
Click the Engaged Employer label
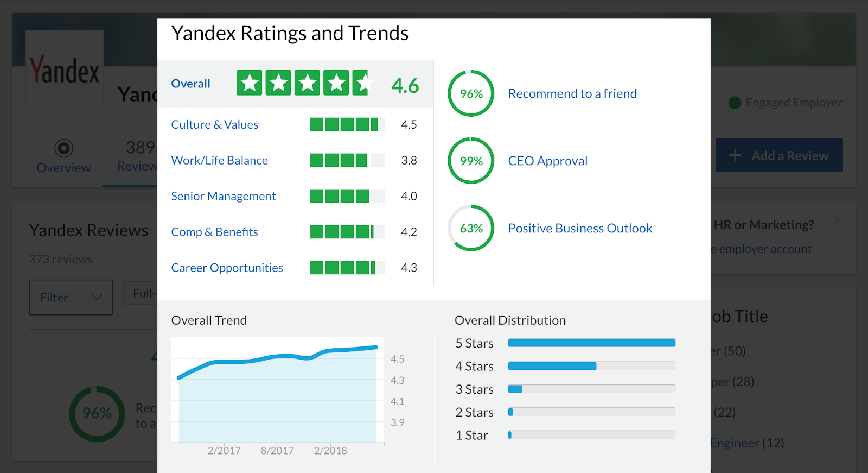click(794, 103)
